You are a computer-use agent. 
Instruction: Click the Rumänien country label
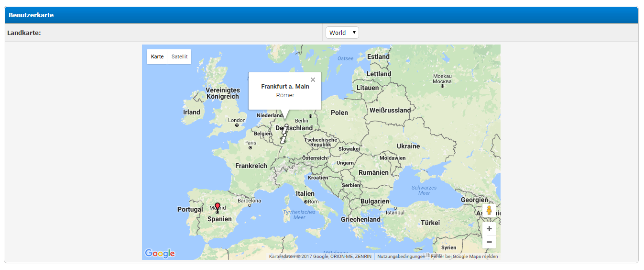click(374, 172)
